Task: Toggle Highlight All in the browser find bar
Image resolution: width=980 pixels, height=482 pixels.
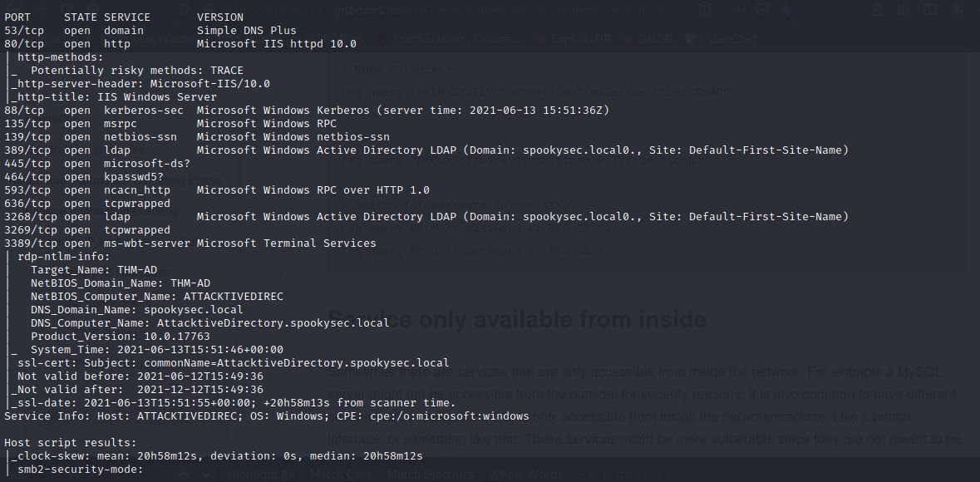Action: click(x=262, y=475)
